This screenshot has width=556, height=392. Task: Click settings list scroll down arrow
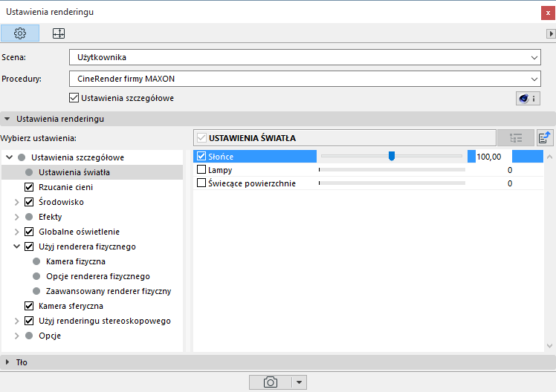pos(549,346)
